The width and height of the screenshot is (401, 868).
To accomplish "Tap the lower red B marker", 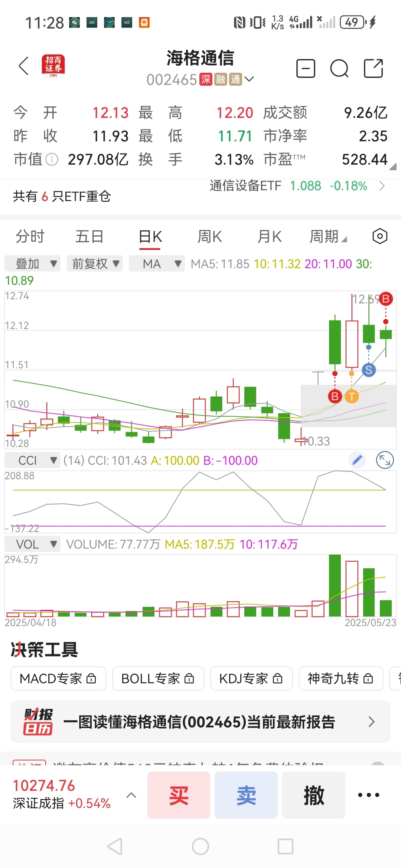I will (335, 397).
